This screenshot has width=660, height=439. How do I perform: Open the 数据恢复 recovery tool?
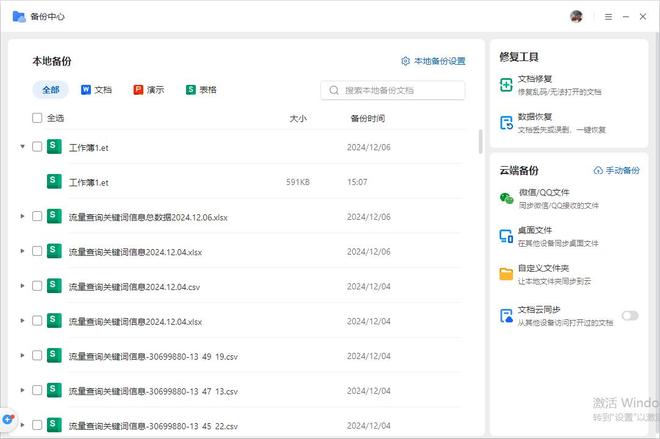point(553,123)
